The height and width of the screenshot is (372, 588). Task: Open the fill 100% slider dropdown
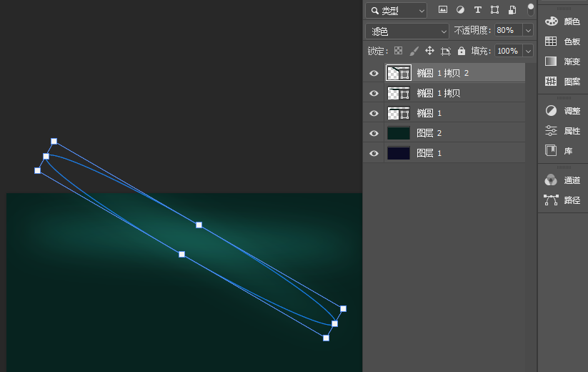528,51
